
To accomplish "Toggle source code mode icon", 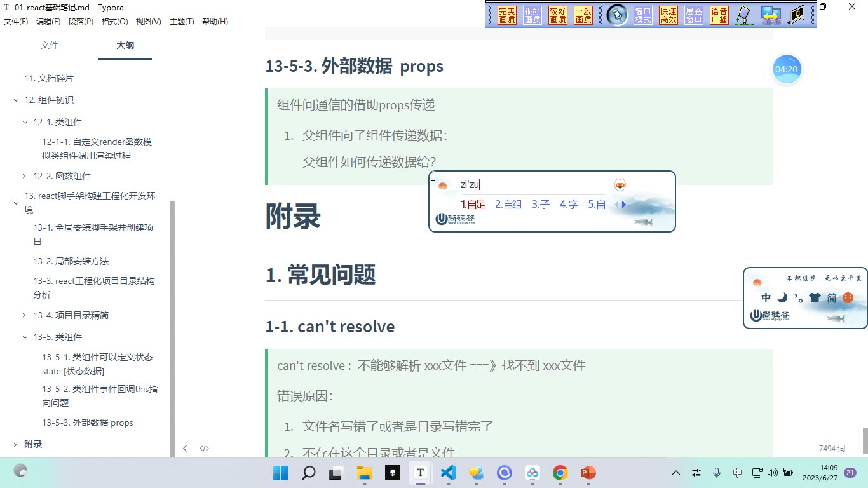I will click(x=204, y=448).
